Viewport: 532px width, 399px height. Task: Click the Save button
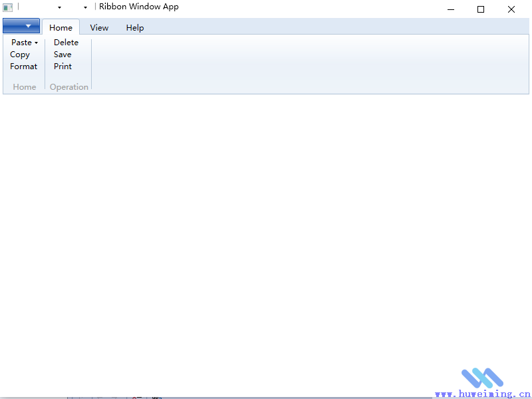click(63, 55)
